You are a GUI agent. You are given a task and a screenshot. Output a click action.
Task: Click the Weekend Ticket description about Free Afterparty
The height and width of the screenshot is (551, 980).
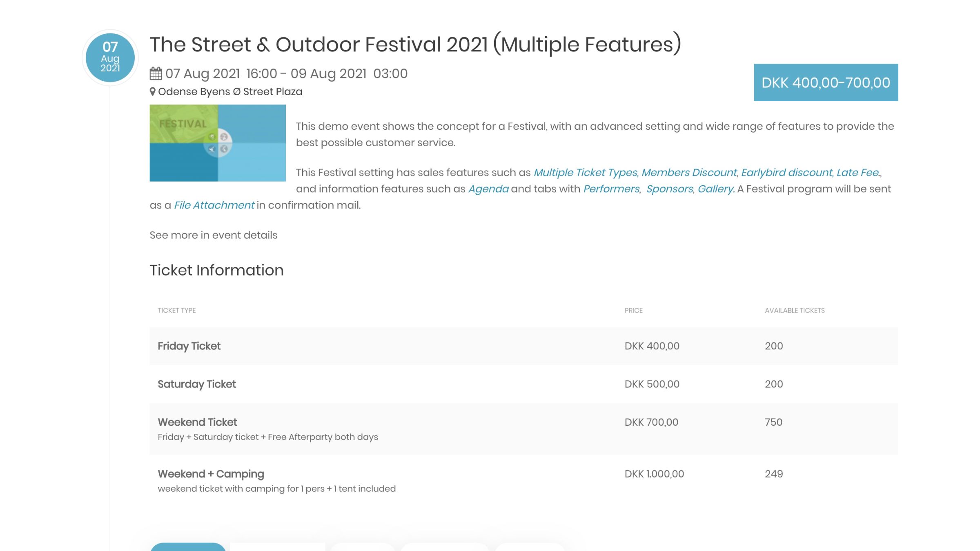[268, 437]
